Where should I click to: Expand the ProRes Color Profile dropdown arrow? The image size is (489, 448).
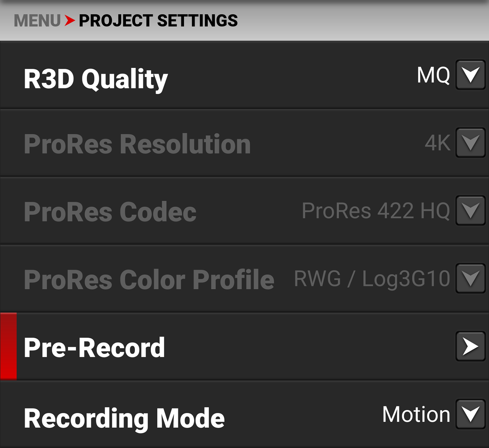coord(470,279)
